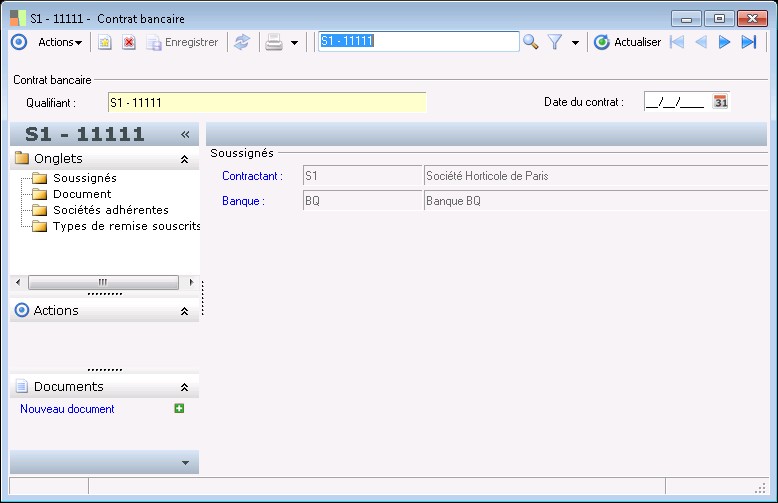The image size is (778, 503).
Task: Click the printer icon
Action: [x=274, y=42]
